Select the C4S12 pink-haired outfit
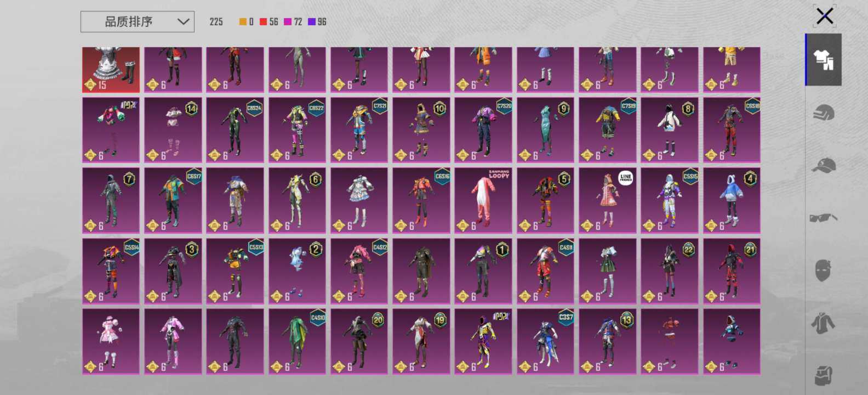Image resolution: width=868 pixels, height=395 pixels. (x=359, y=270)
